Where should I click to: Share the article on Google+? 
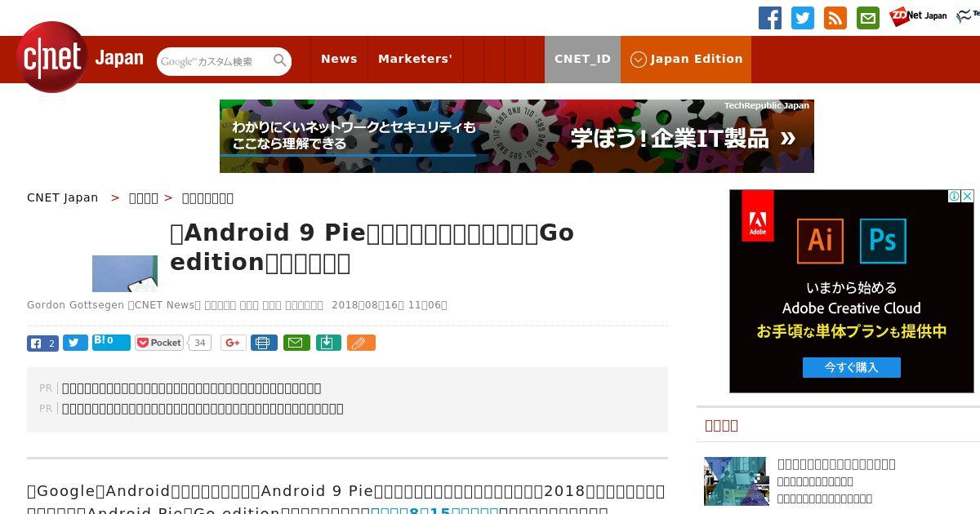tap(234, 343)
